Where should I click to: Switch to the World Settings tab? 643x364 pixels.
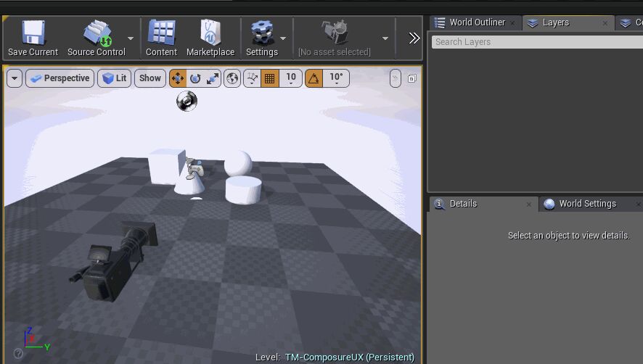tap(586, 204)
